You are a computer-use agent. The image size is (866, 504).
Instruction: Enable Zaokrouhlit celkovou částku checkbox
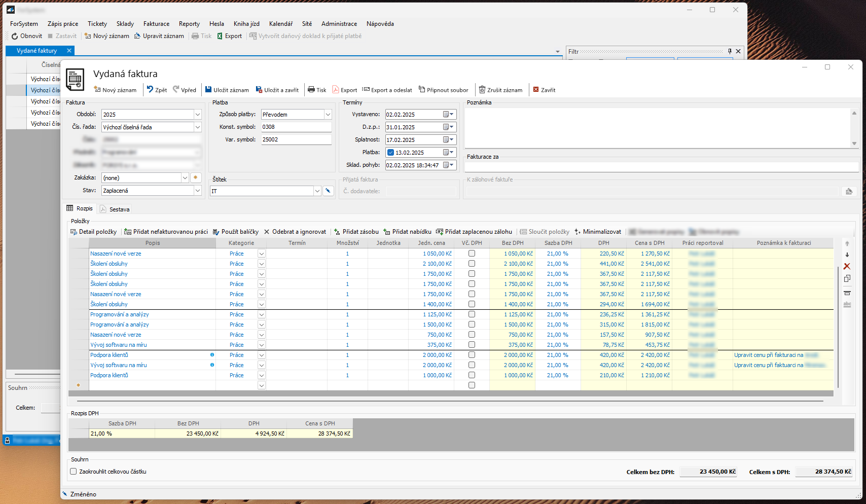(74, 472)
